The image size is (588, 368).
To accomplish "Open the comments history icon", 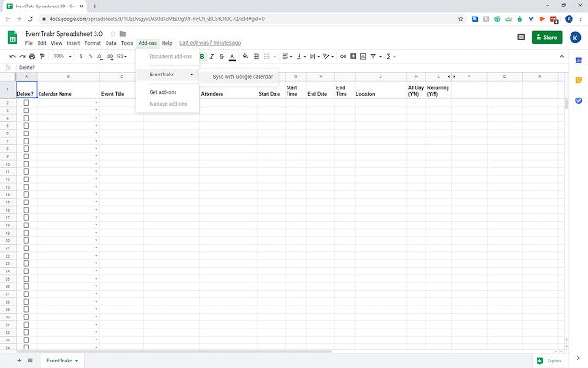I will [x=521, y=37].
